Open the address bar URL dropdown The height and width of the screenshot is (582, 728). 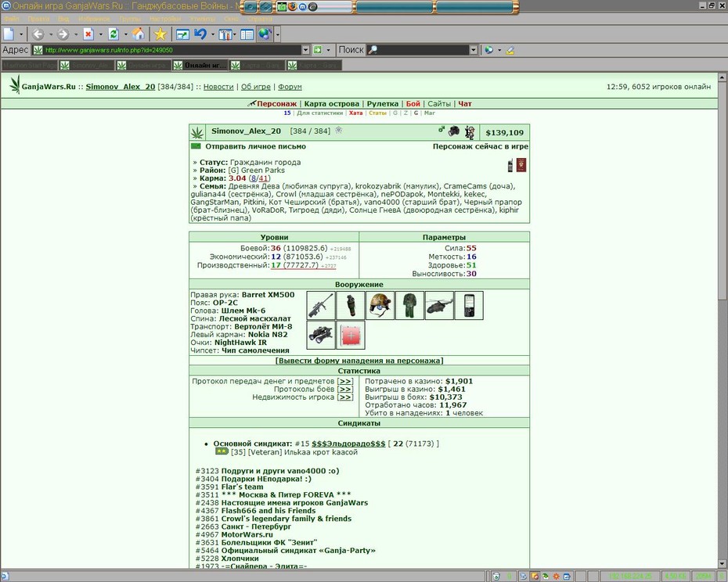click(x=305, y=49)
